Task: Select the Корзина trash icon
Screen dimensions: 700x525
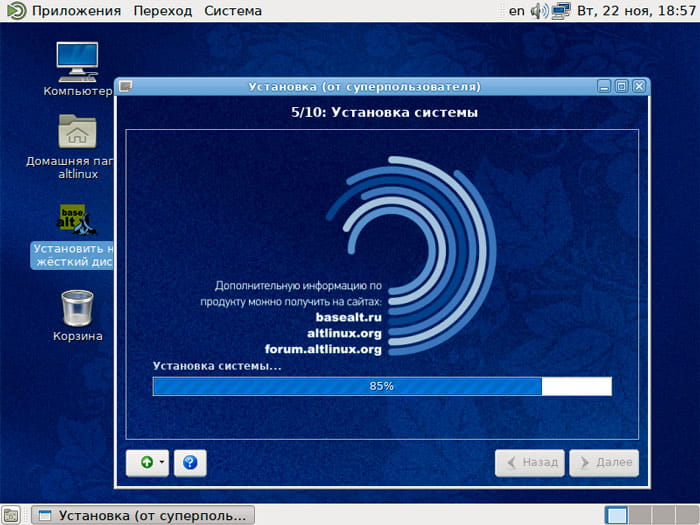Action: (x=78, y=316)
